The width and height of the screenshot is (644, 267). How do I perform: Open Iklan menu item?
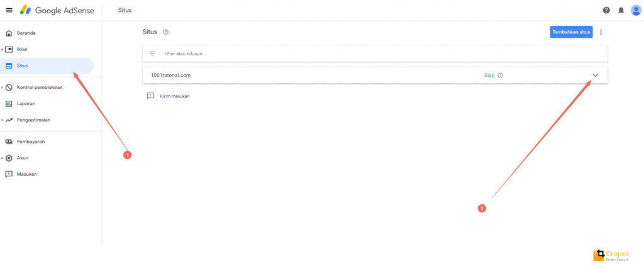[22, 49]
